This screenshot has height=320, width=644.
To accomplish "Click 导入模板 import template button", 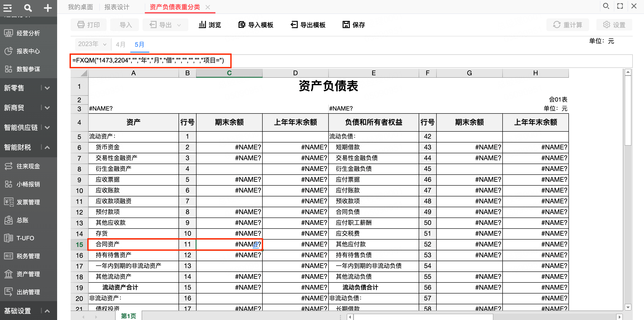I will pos(256,25).
